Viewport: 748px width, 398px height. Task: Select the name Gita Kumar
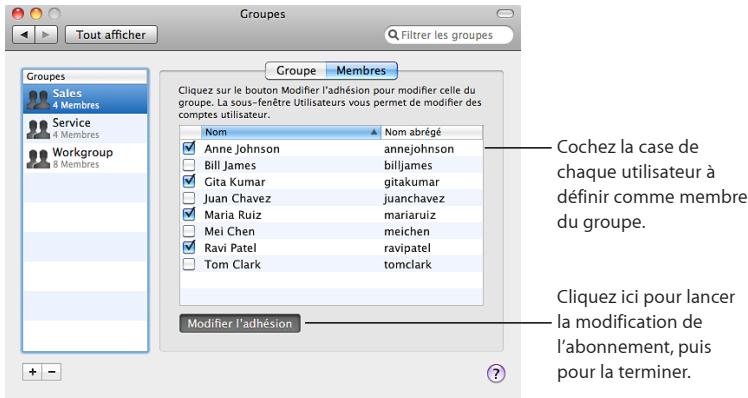pos(235,182)
